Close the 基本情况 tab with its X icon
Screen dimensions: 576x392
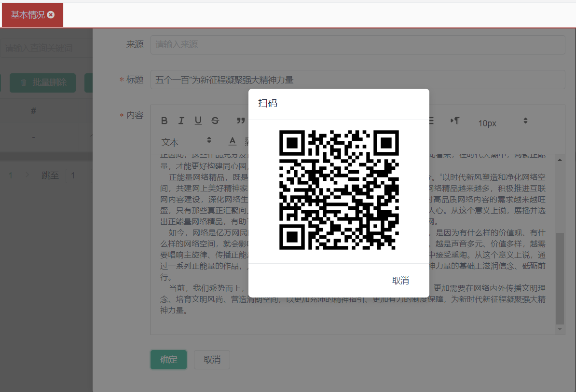click(x=51, y=15)
